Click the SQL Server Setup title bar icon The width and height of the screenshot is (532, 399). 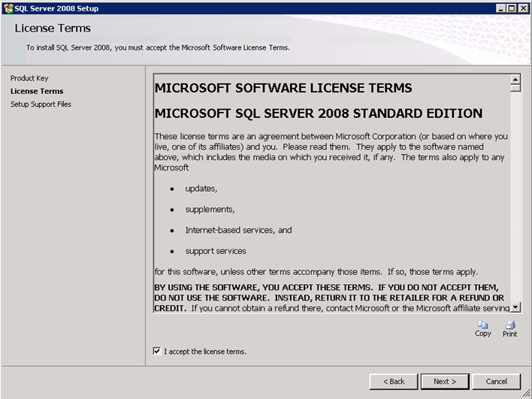(x=8, y=8)
